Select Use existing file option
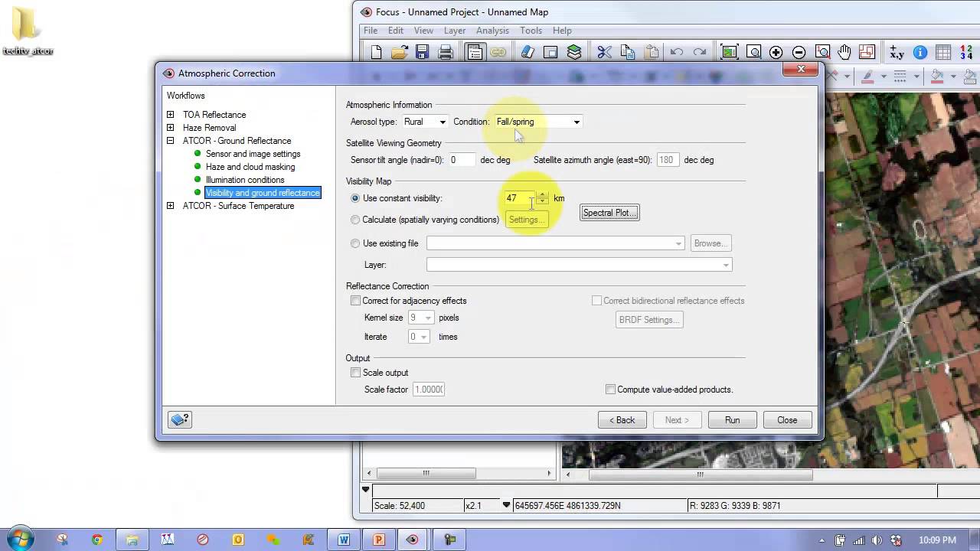Image resolution: width=980 pixels, height=551 pixels. [355, 243]
